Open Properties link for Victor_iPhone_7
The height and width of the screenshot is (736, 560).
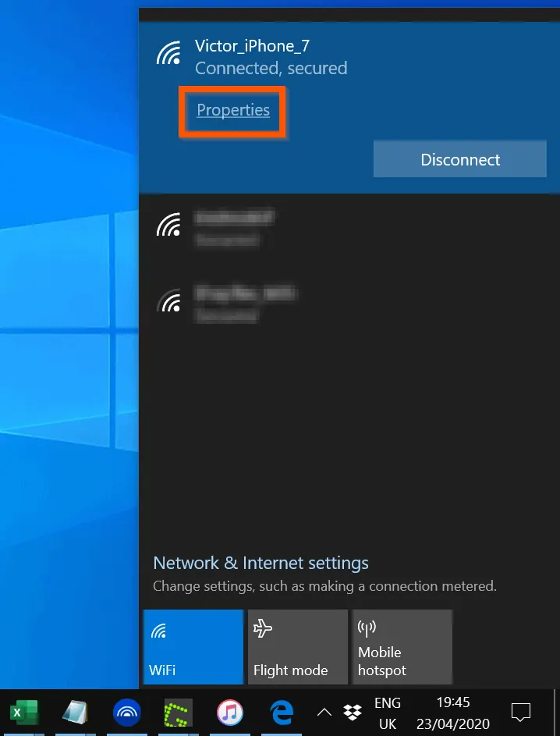coord(232,110)
